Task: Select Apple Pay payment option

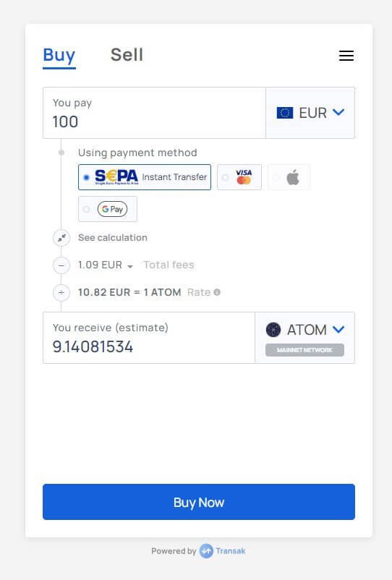Action: click(289, 177)
